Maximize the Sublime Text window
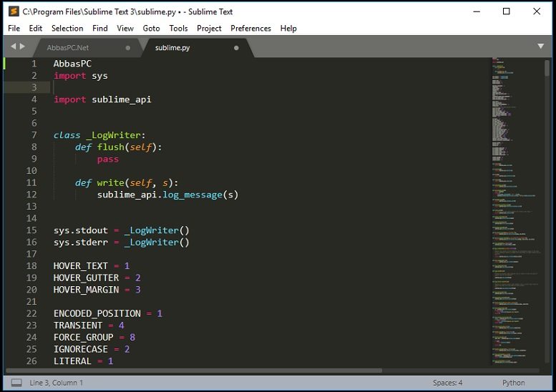The width and height of the screenshot is (556, 392). coord(507,11)
